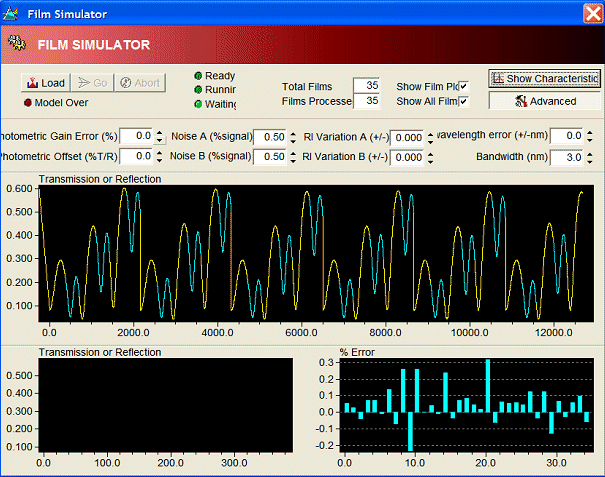Click the Photometric Gain Error input field

point(136,136)
